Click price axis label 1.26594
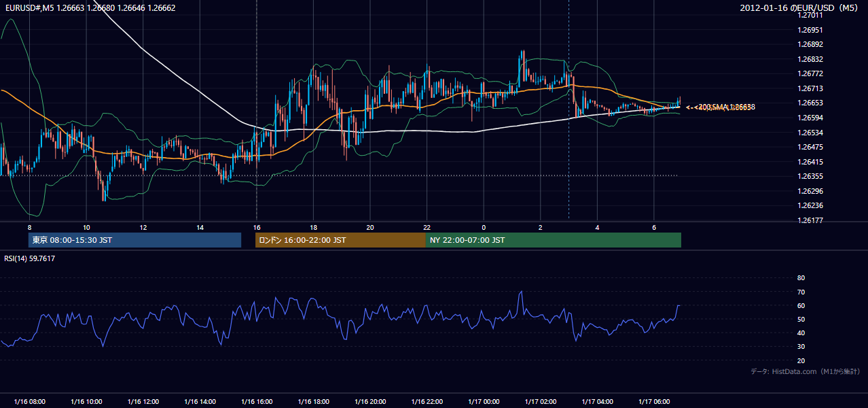 tap(810, 118)
